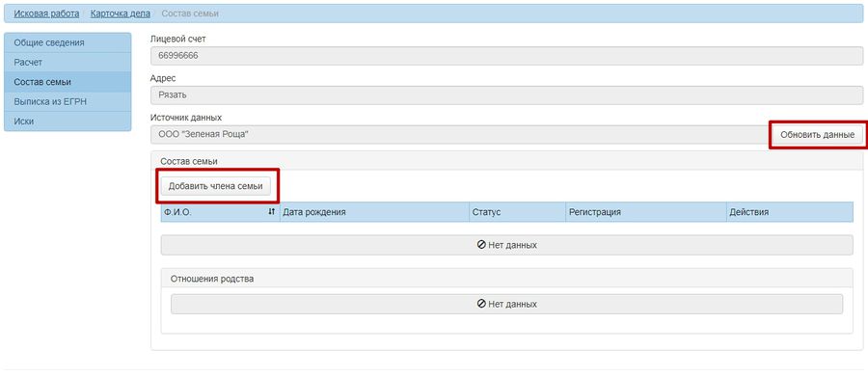This screenshot has height=377, width=868.
Task: Click the Дата рождения column header
Action: [374, 212]
